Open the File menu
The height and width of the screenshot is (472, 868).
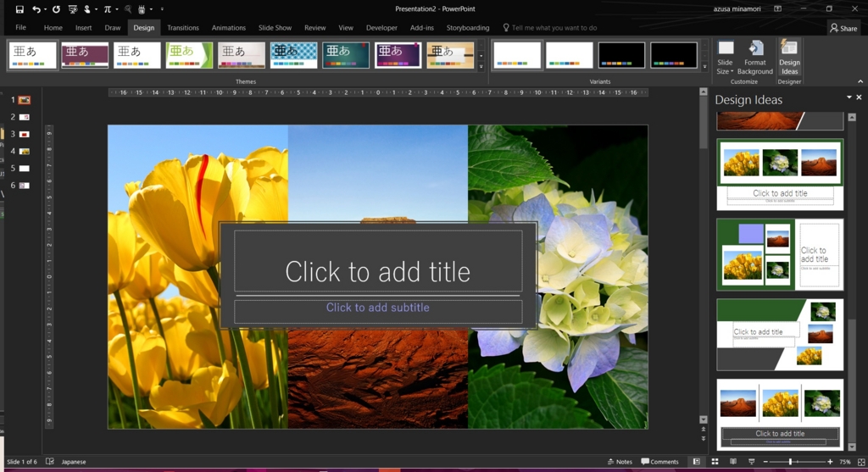click(20, 28)
